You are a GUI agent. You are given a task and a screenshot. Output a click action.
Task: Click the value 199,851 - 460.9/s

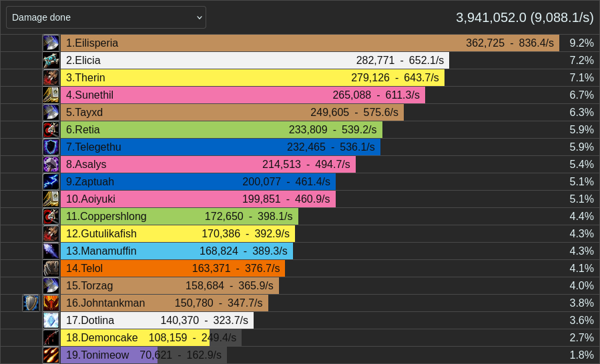click(286, 199)
